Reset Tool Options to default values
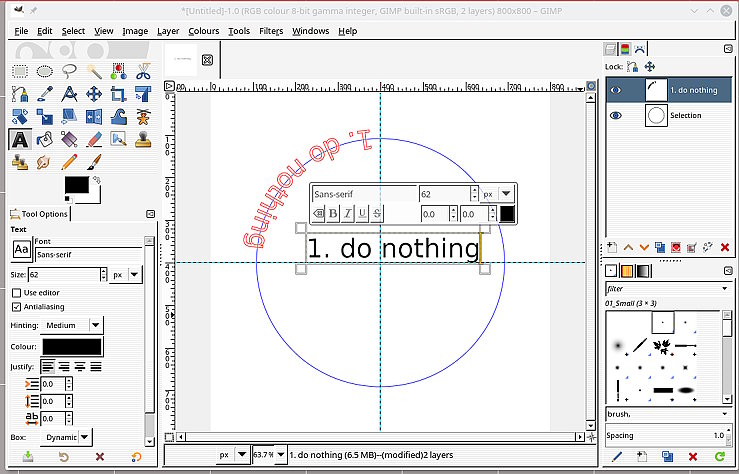This screenshot has width=739, height=474. click(x=136, y=457)
